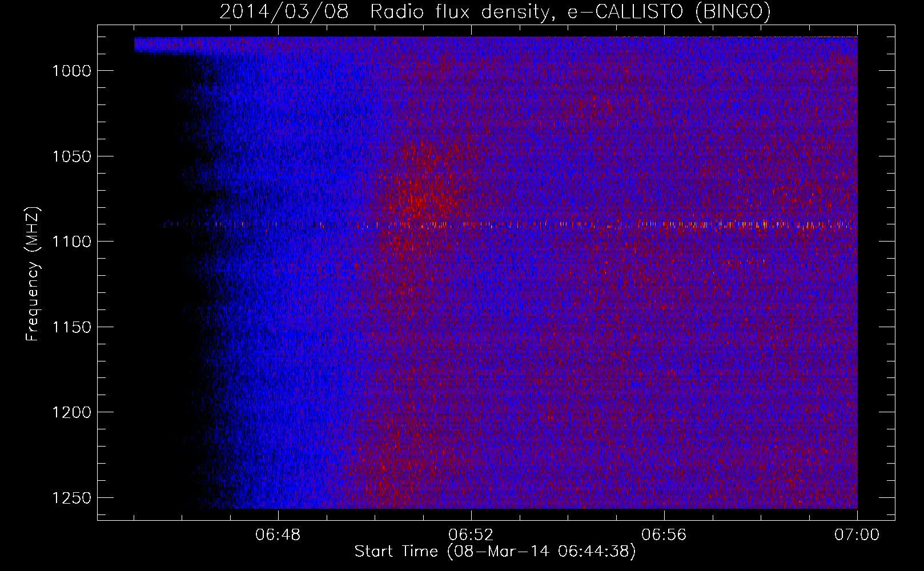Click the 1000 frequency tick label
The height and width of the screenshot is (571, 924).
pos(72,71)
